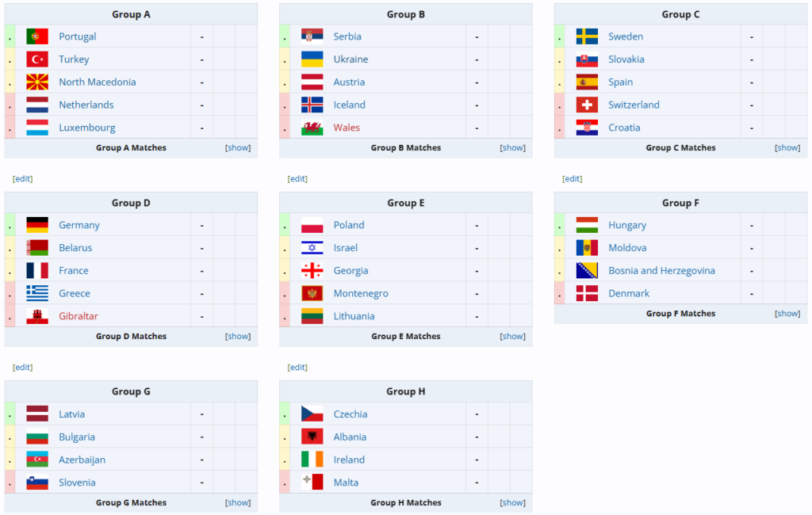Click the Malta flag icon
The width and height of the screenshot is (812, 515).
point(312,482)
